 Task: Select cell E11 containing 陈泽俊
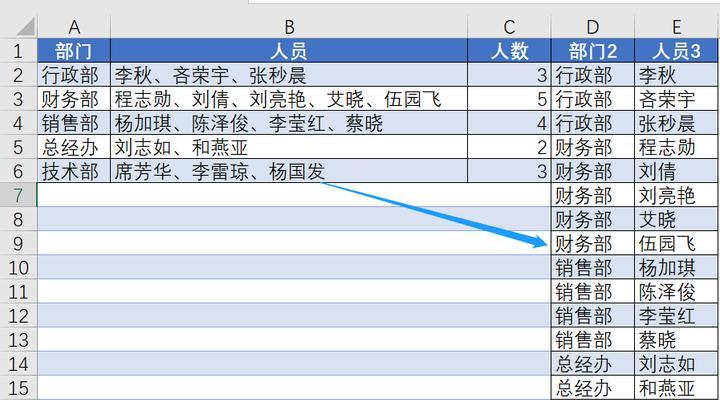(x=677, y=292)
